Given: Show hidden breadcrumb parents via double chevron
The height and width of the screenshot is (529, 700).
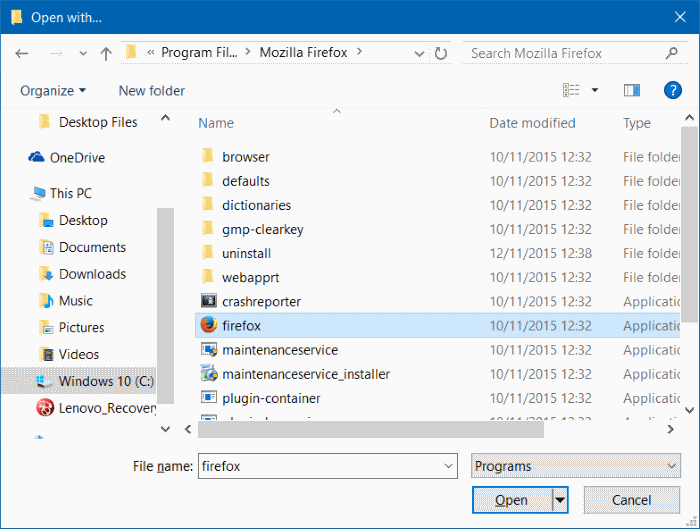Looking at the screenshot, I should click(x=151, y=53).
